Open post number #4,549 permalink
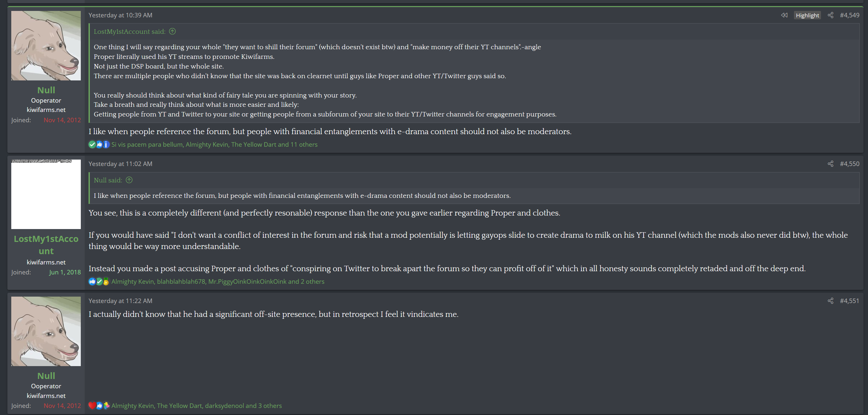Screen dimensions: 868x415 point(849,15)
